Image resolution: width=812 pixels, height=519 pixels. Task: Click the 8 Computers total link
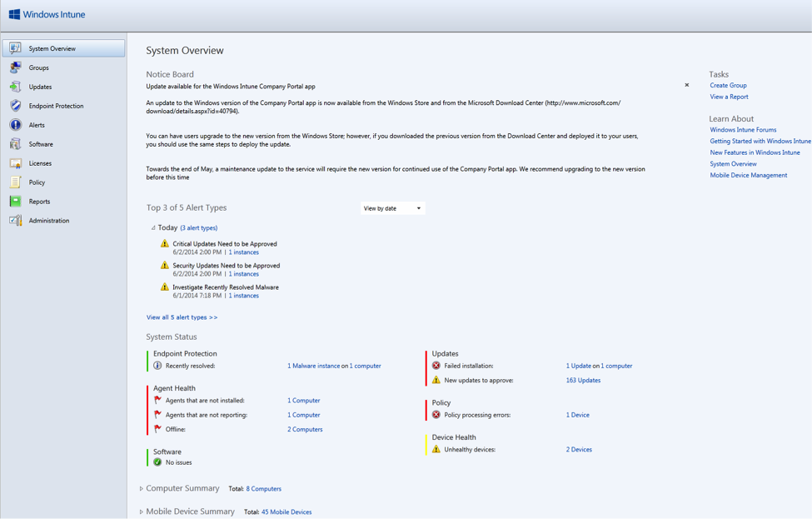(264, 489)
